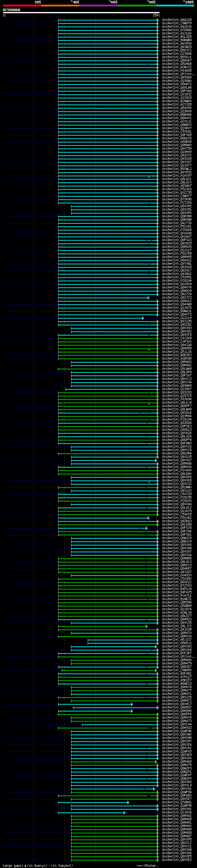Click hit label UniRef100_A6YM34

pos(177,43)
